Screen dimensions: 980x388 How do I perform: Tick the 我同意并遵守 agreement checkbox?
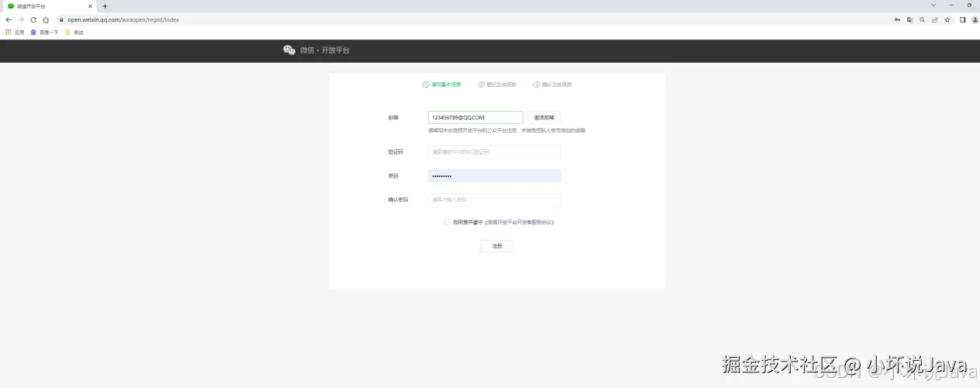point(447,222)
